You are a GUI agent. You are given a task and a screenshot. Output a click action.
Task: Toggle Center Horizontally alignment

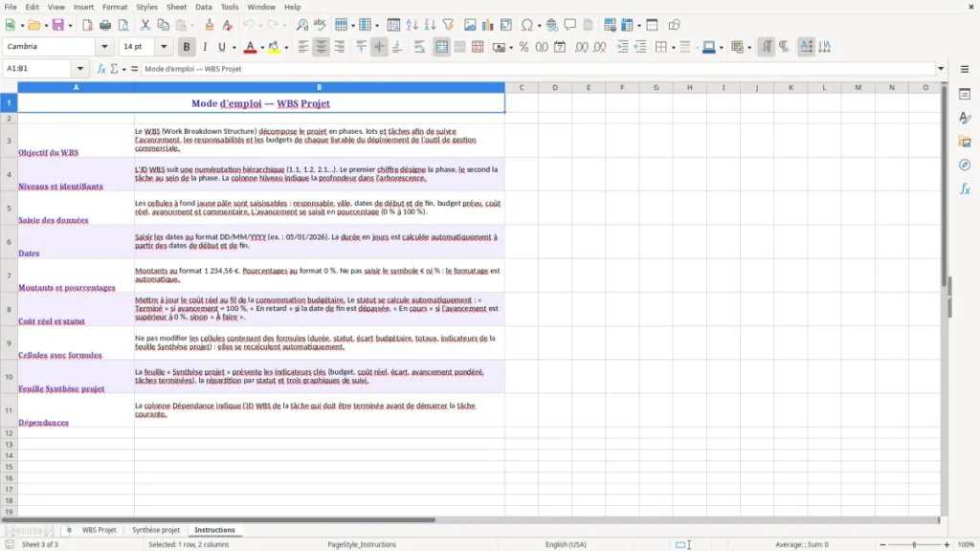click(322, 47)
